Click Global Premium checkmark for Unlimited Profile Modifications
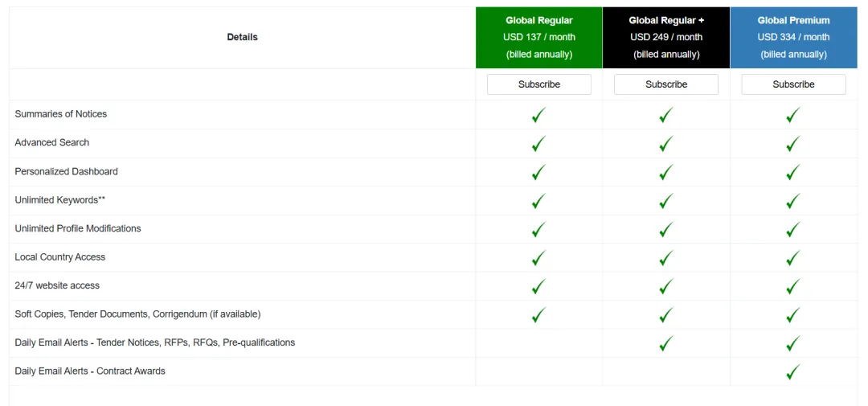The image size is (868, 406). tap(793, 229)
